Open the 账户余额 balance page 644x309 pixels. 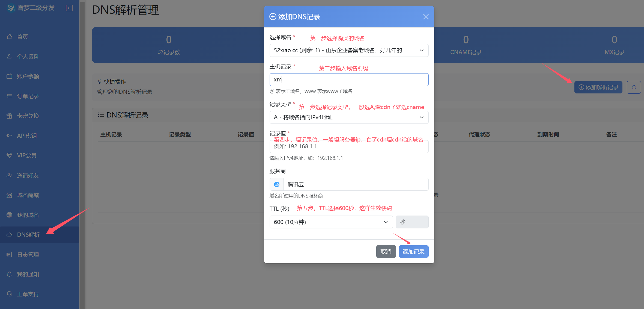(27, 76)
